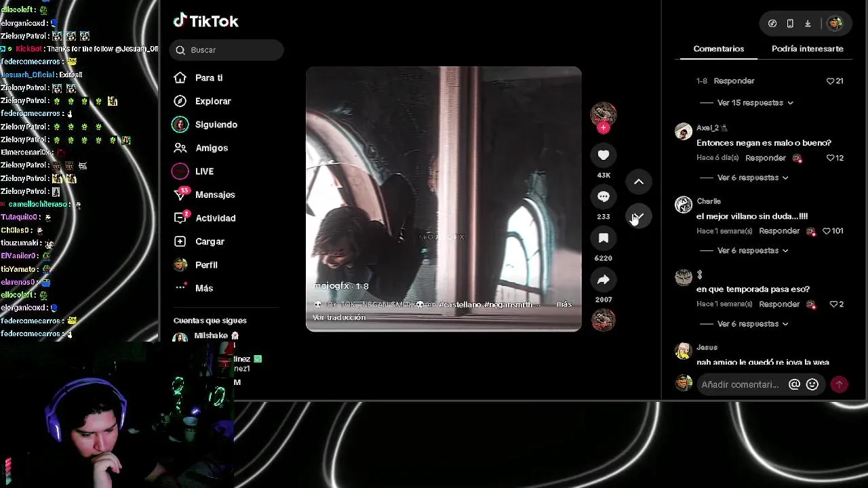The height and width of the screenshot is (488, 868).
Task: Save video with bookmark icon
Action: [603, 238]
